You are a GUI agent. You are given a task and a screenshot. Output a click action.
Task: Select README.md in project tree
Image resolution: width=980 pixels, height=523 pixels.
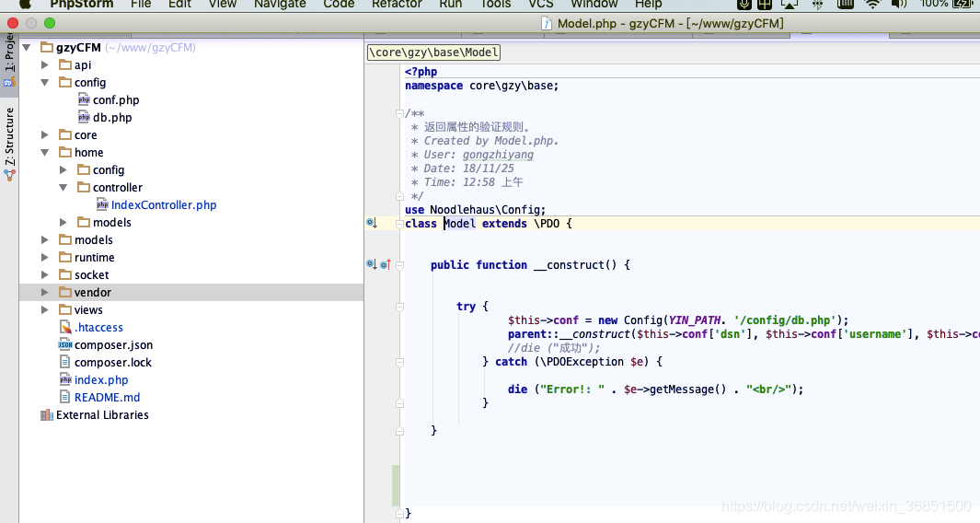[x=108, y=398]
